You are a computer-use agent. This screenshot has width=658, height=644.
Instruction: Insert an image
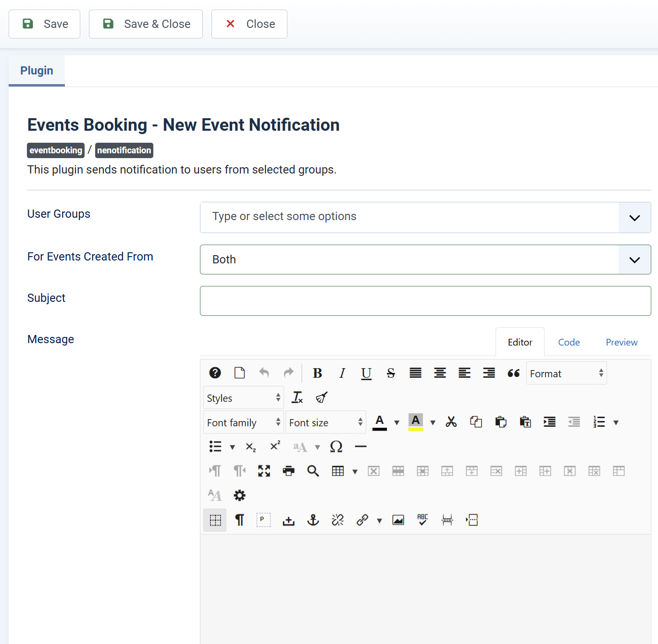click(x=398, y=520)
